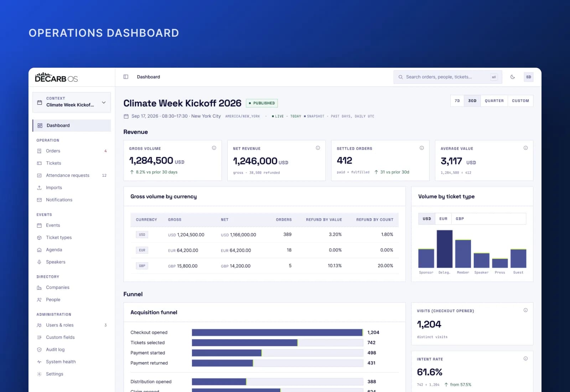Click the Attendance requests icon
The height and width of the screenshot is (392, 570).
[39, 175]
